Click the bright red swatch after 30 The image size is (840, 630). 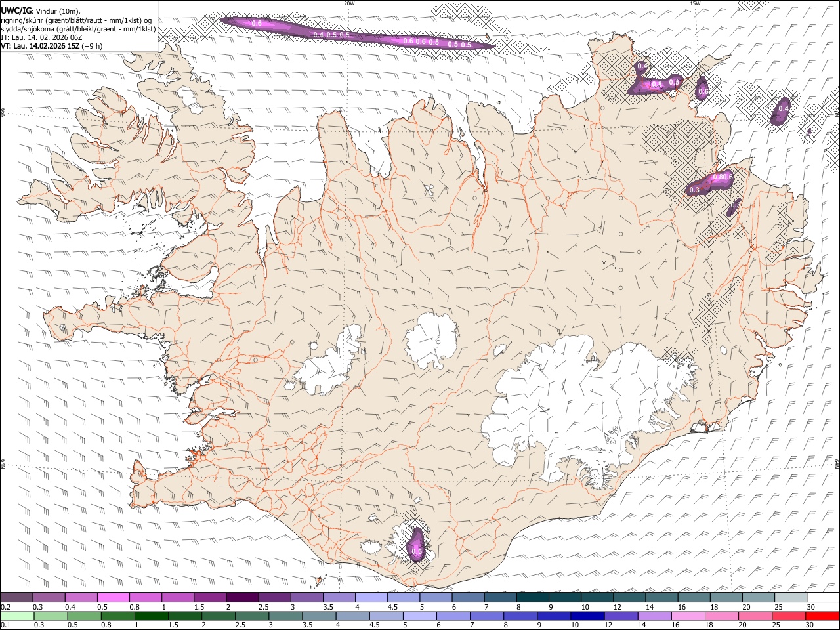click(822, 616)
